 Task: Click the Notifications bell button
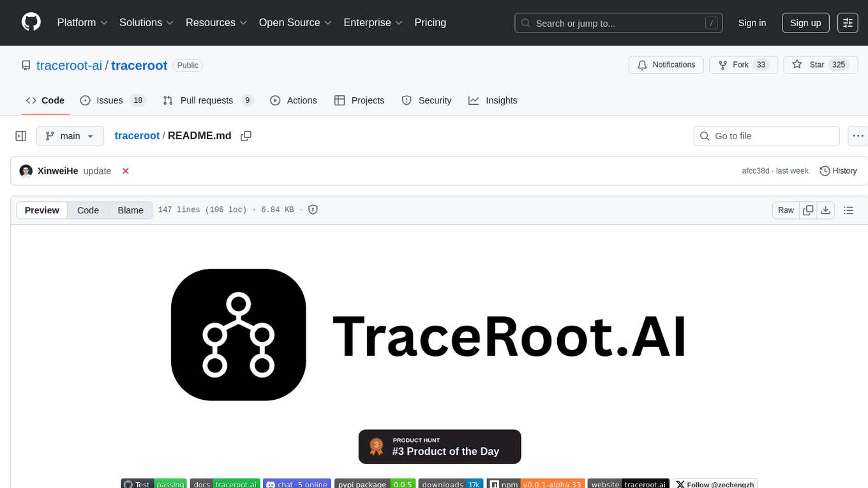[x=666, y=65]
